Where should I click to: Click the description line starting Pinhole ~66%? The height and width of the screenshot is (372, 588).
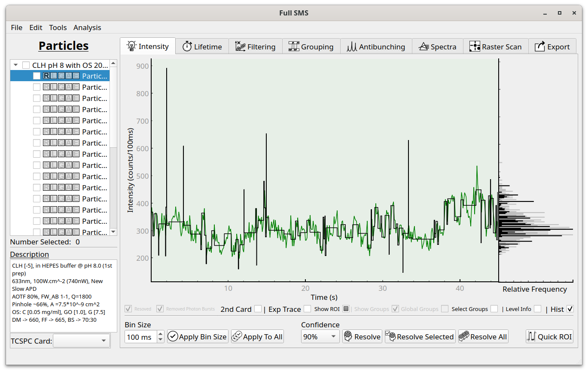(56, 304)
